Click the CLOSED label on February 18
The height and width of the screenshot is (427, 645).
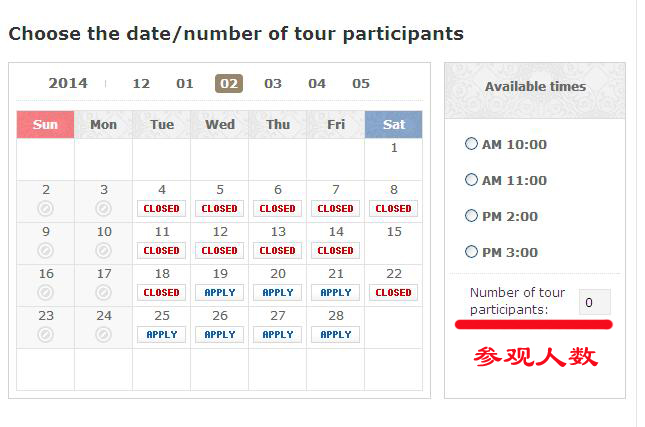tap(162, 292)
